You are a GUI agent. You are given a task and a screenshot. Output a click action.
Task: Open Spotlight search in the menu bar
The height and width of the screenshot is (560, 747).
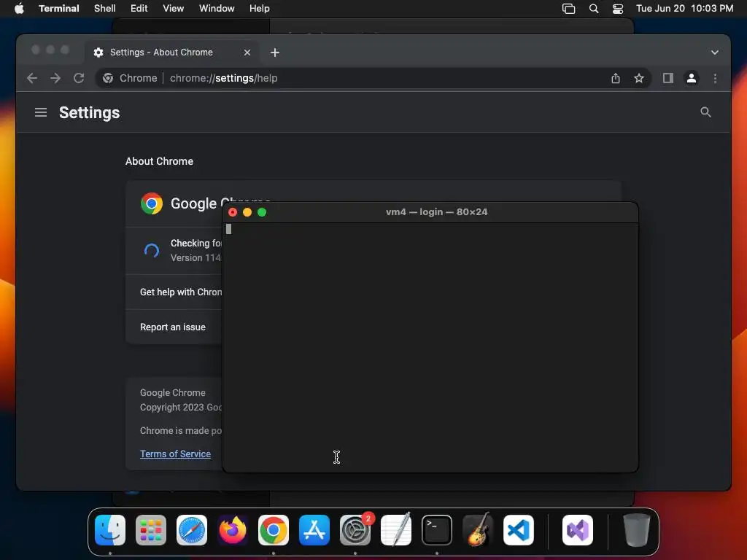click(594, 9)
